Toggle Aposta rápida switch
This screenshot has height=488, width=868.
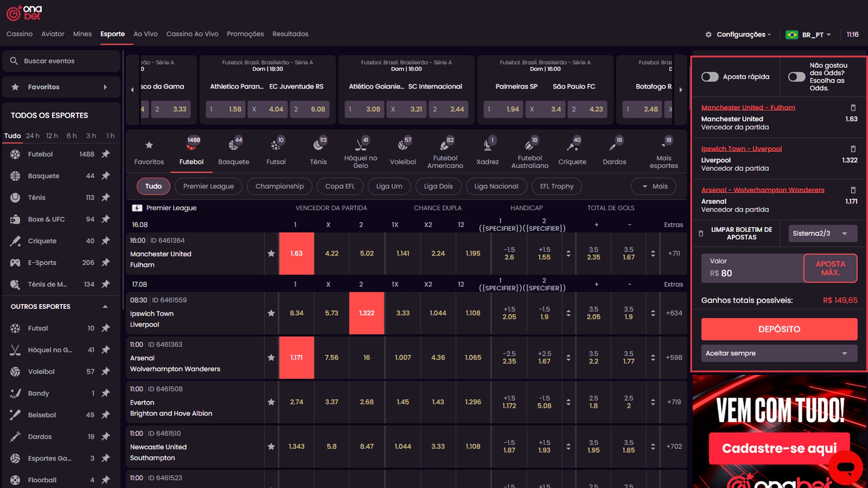(710, 77)
